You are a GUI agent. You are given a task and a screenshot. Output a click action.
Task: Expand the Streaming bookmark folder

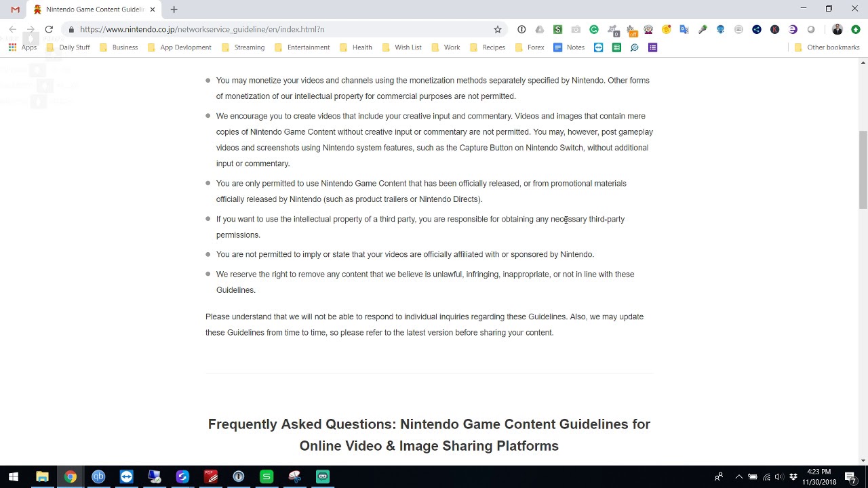point(242,47)
